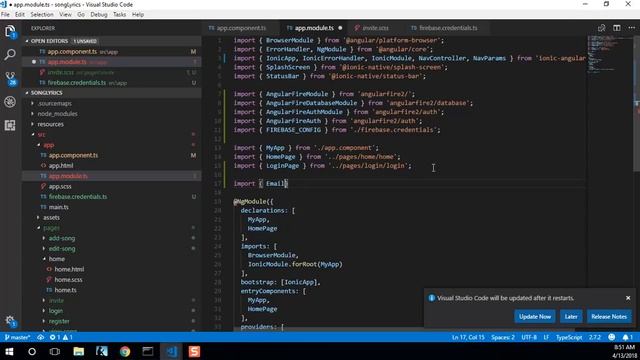Open the File menu

[x=5, y=14]
